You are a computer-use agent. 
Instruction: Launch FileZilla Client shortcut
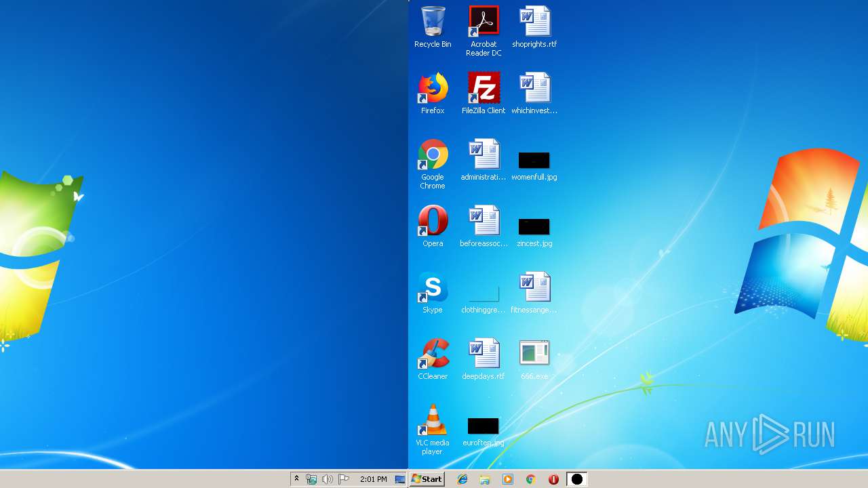tap(484, 94)
